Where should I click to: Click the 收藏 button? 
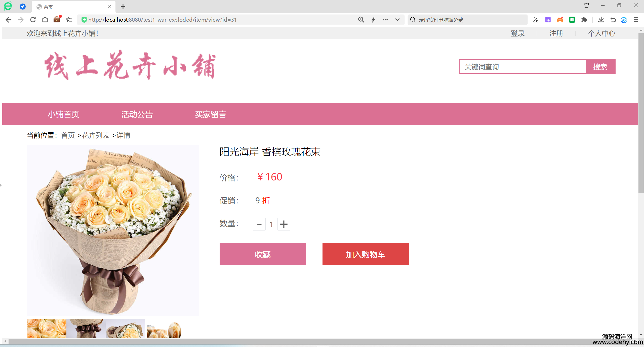point(263,254)
